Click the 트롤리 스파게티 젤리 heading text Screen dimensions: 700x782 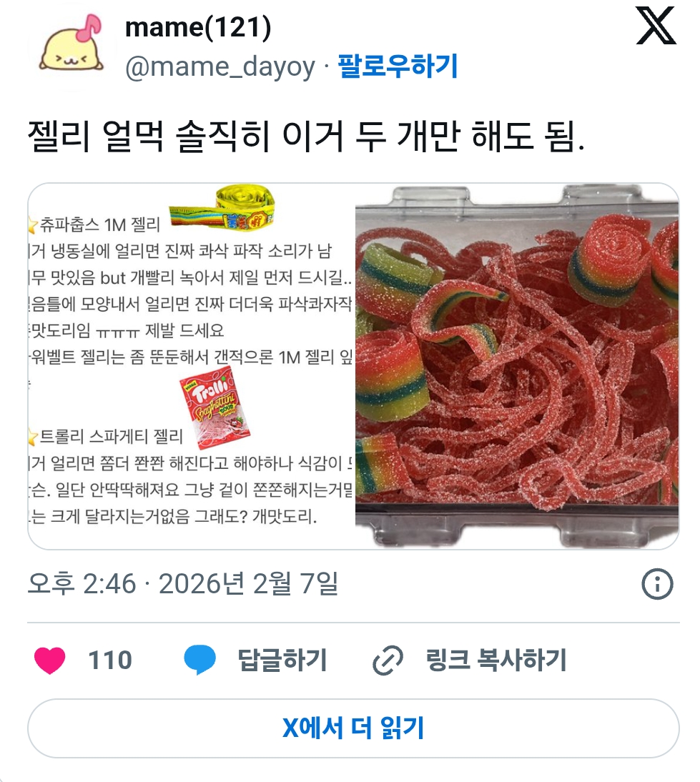pyautogui.click(x=111, y=437)
